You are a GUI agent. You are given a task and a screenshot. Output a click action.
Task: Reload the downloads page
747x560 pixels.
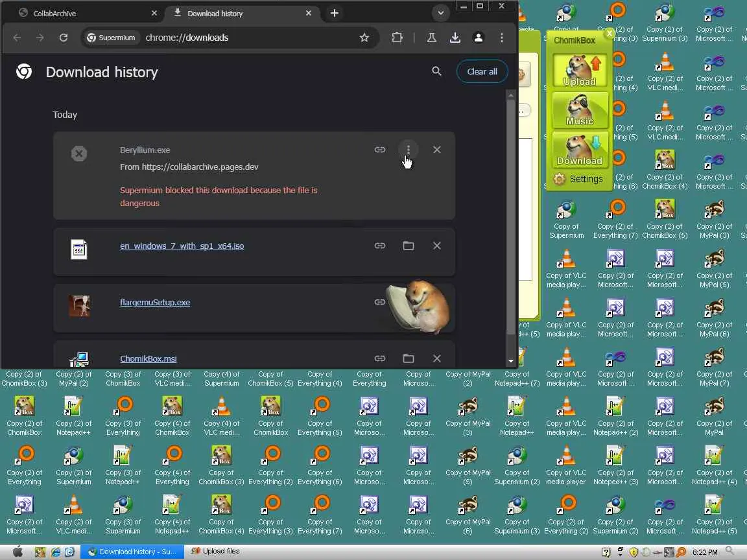coord(64,38)
